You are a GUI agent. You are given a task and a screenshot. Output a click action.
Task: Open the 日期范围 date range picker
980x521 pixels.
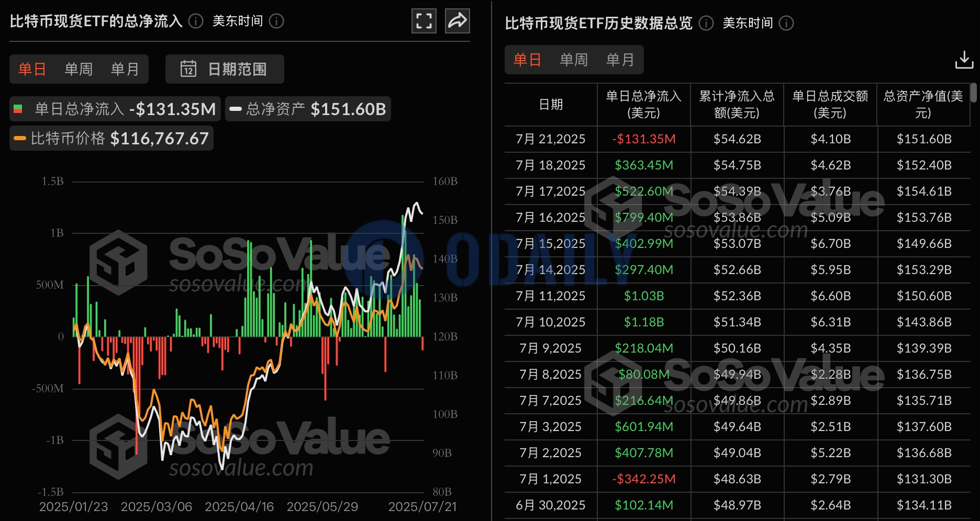point(225,69)
